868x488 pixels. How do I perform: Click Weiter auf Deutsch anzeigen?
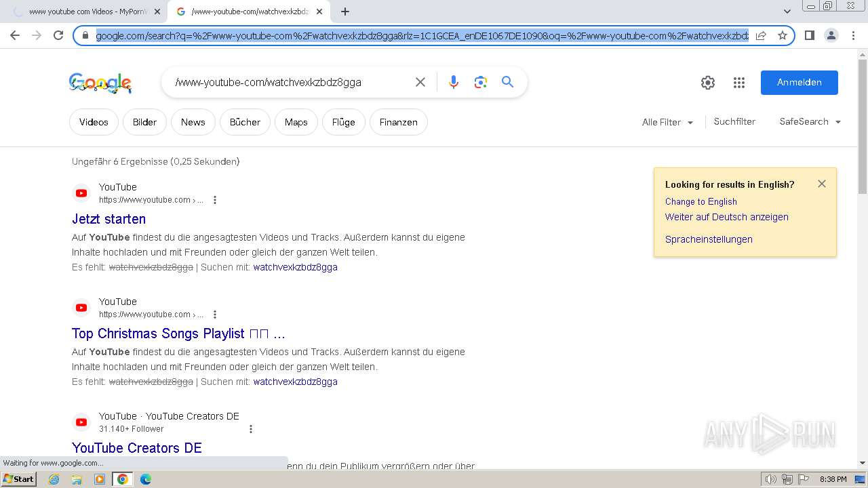pyautogui.click(x=726, y=217)
